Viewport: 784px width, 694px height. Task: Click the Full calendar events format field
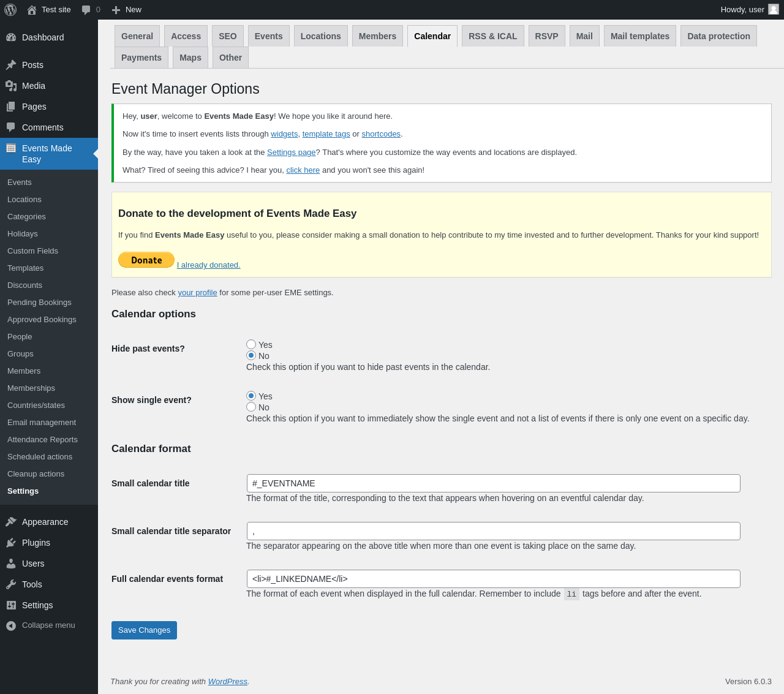tap(494, 579)
